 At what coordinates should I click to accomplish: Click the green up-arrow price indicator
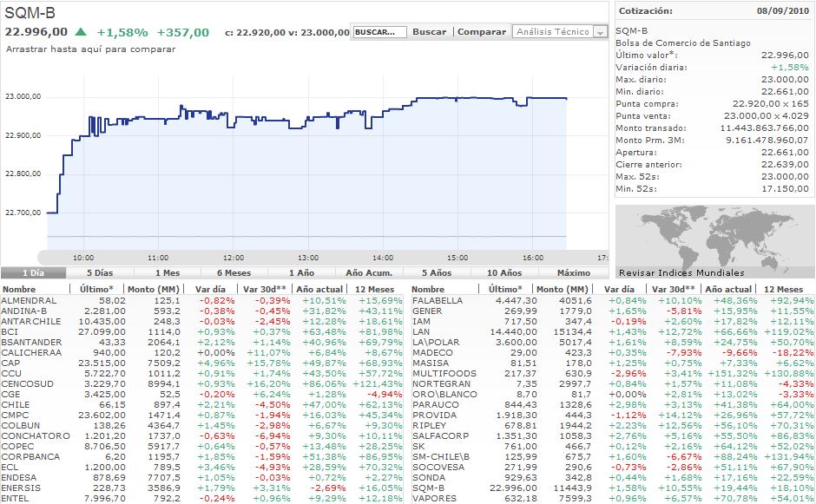click(x=81, y=32)
